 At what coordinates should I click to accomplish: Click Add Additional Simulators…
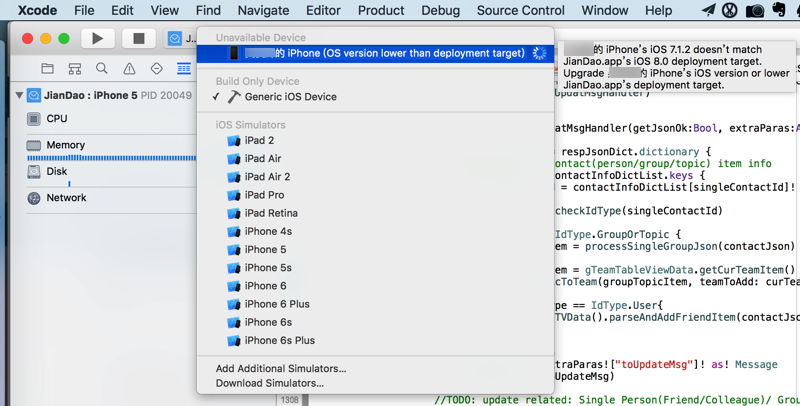281,369
